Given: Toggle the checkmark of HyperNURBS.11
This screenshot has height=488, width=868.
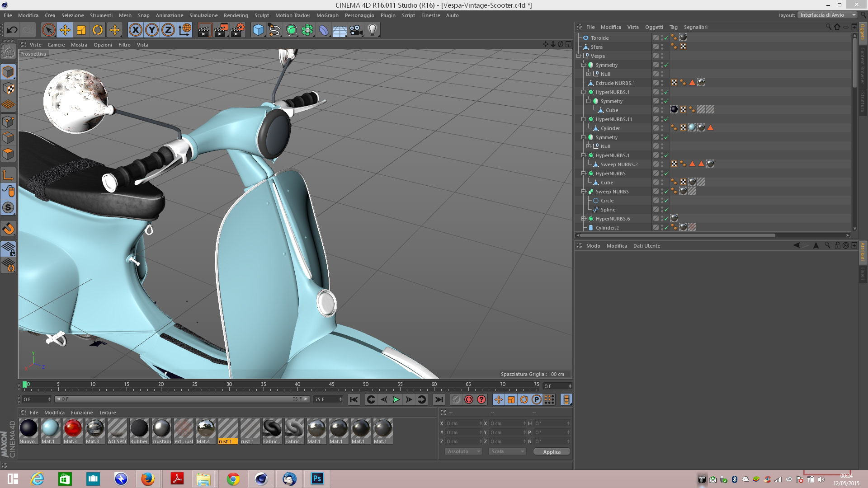Looking at the screenshot, I should point(666,119).
